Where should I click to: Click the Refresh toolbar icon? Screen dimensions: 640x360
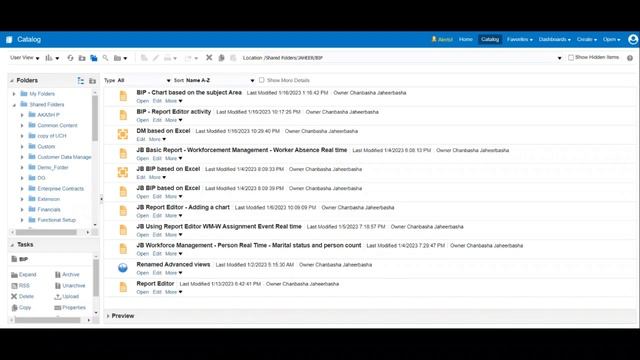(x=70, y=58)
